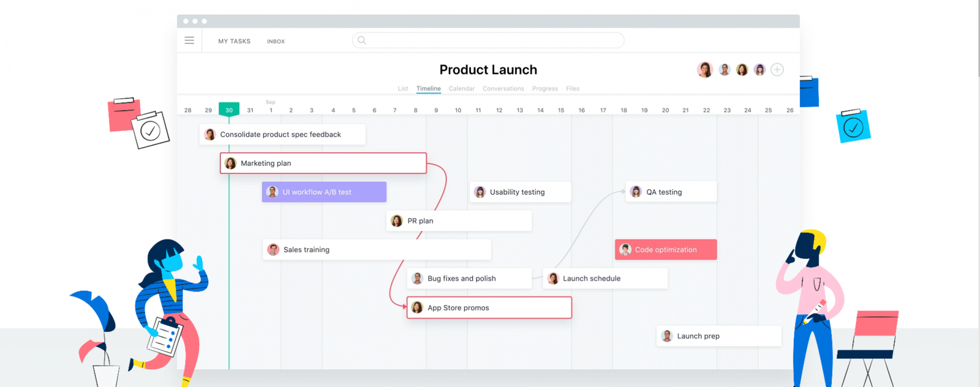Open first team member avatar in header
This screenshot has width=980, height=387.
pos(705,69)
